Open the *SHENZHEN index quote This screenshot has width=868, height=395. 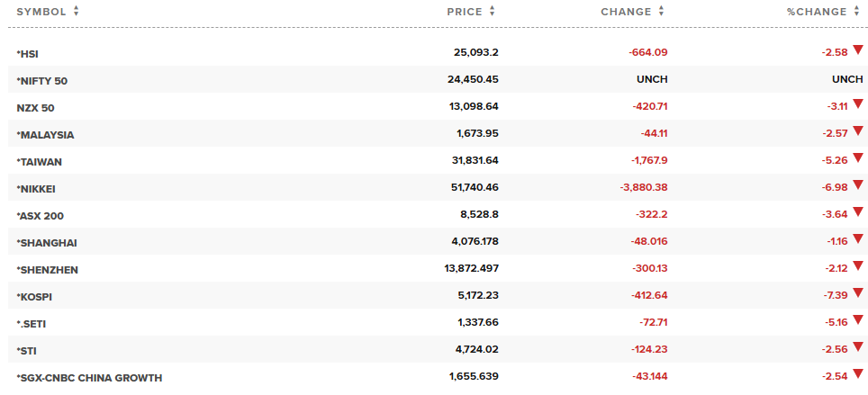click(47, 270)
